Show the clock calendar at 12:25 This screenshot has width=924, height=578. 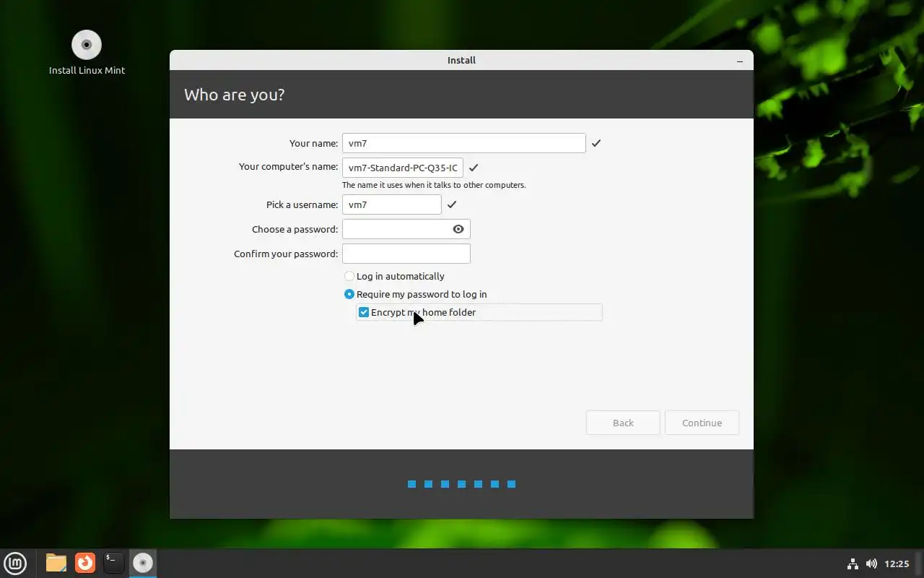[x=897, y=564]
